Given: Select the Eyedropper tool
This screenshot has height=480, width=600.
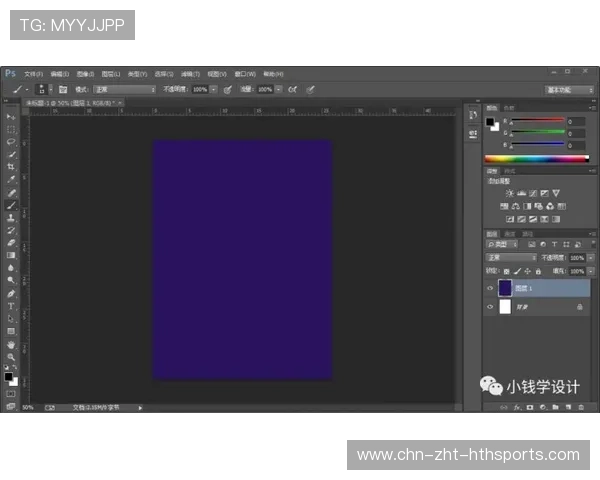Looking at the screenshot, I should (x=12, y=180).
